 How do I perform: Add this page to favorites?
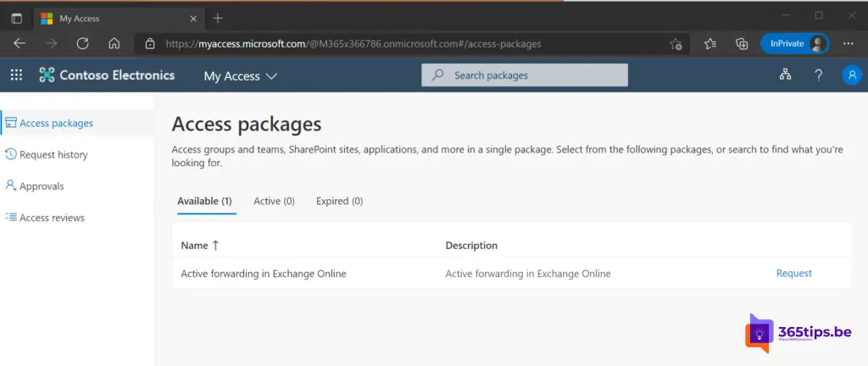(676, 44)
